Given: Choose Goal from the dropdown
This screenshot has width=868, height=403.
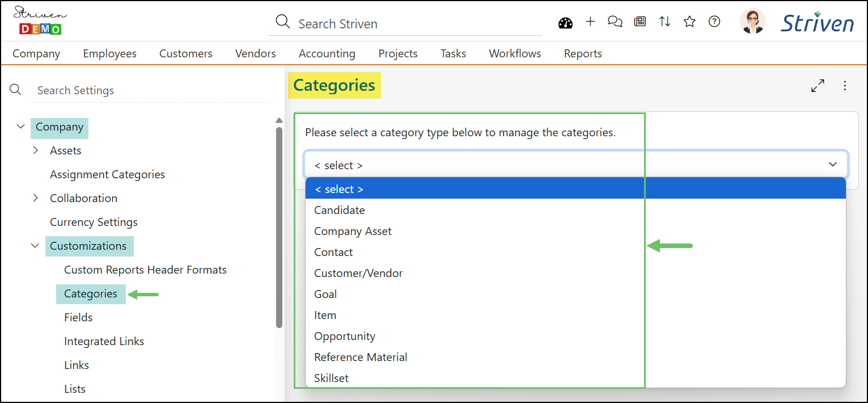Looking at the screenshot, I should click(575, 294).
